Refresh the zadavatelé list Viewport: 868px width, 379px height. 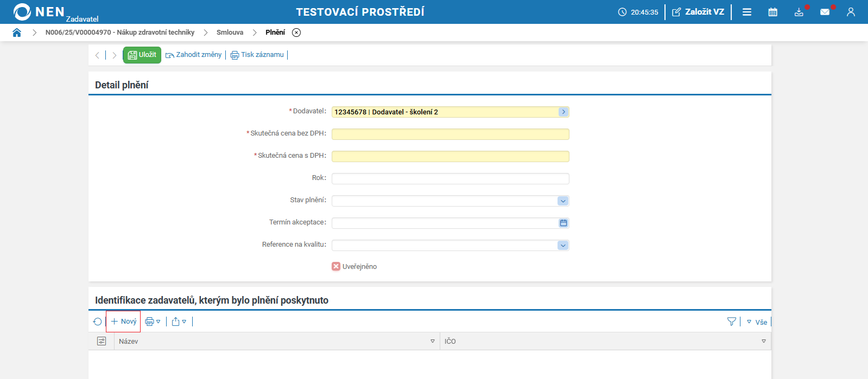98,322
